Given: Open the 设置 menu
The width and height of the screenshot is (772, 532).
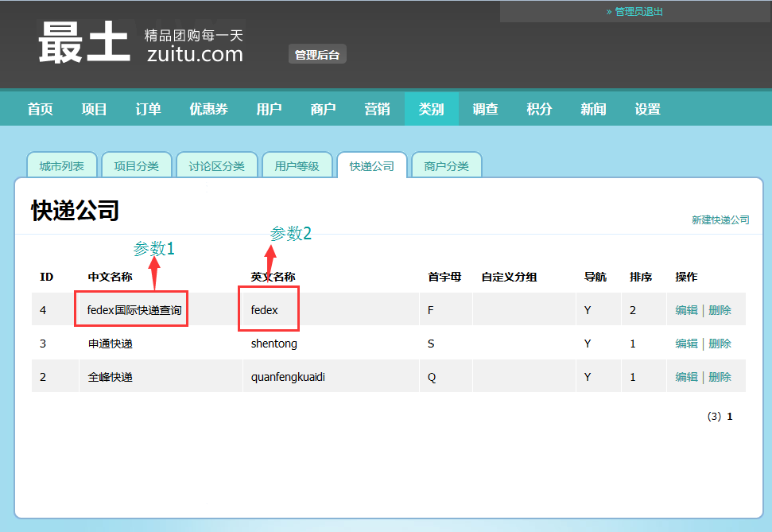Looking at the screenshot, I should point(647,109).
